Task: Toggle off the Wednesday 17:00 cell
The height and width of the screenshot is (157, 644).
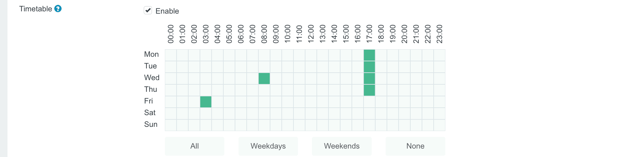Action: (369, 78)
